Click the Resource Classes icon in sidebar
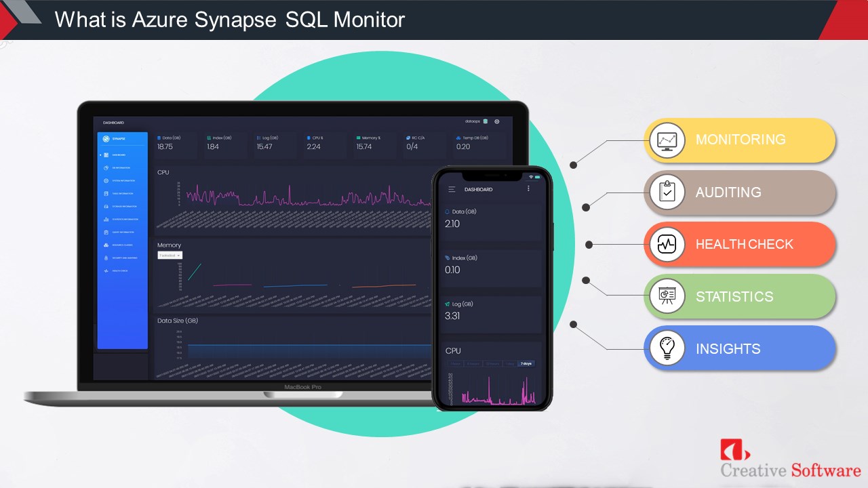This screenshot has height=488, width=868. tap(106, 245)
